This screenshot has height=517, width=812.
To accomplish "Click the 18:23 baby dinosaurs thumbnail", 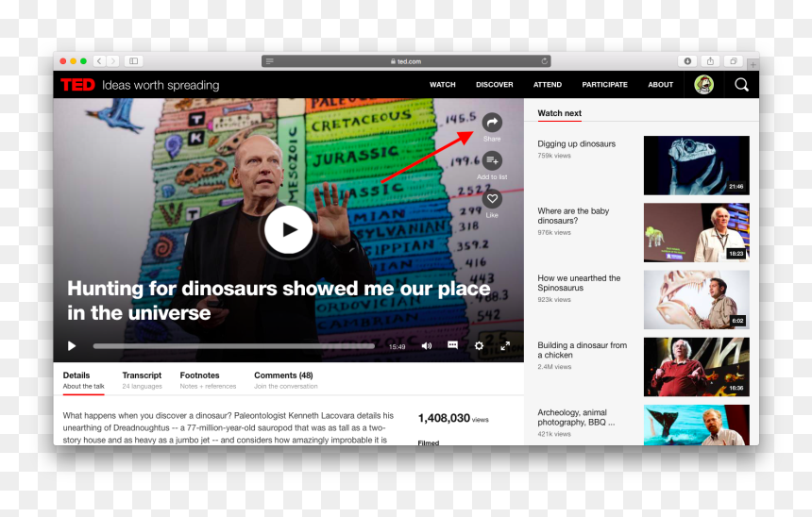I will [x=696, y=232].
